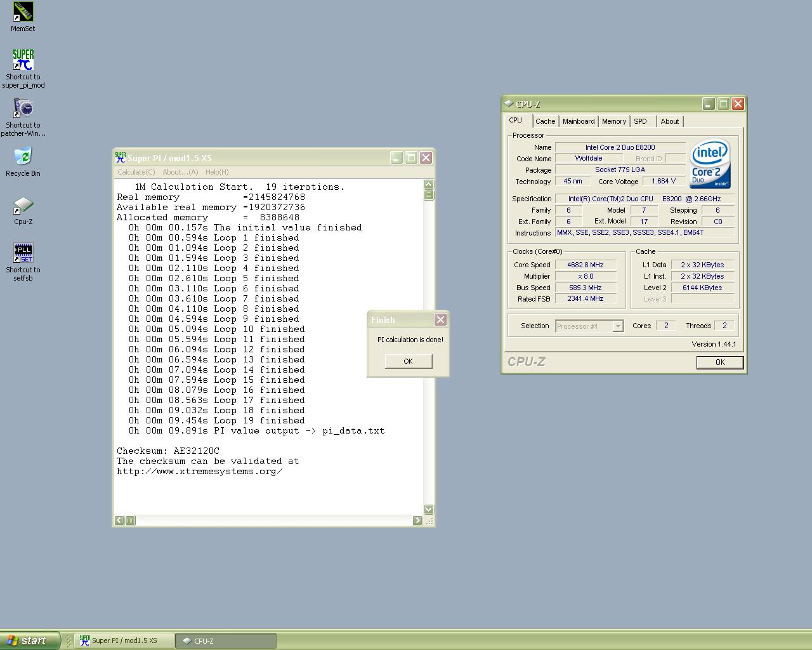Click the CPU-Z title bar icon
The width and height of the screenshot is (812, 650).
[x=509, y=103]
